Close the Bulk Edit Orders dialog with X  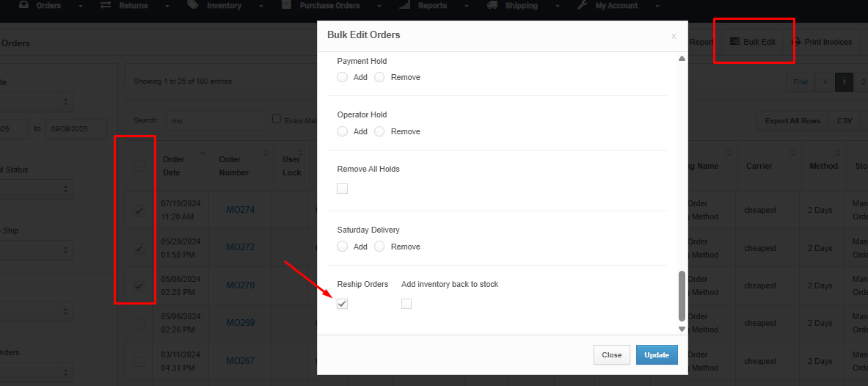point(674,36)
